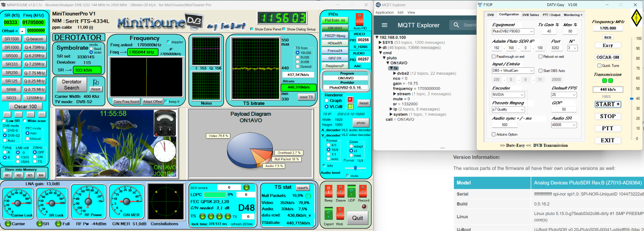Click the Derotator Search button

71,85
